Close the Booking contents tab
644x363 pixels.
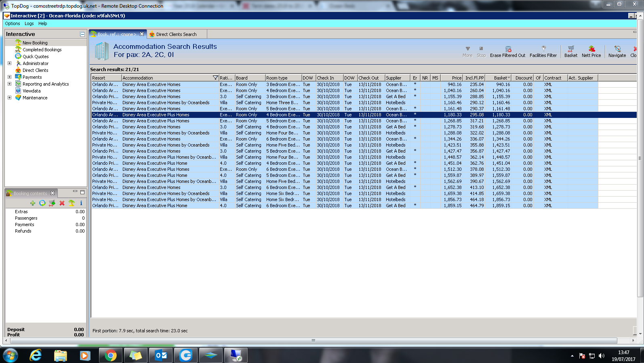pyautogui.click(x=53, y=193)
